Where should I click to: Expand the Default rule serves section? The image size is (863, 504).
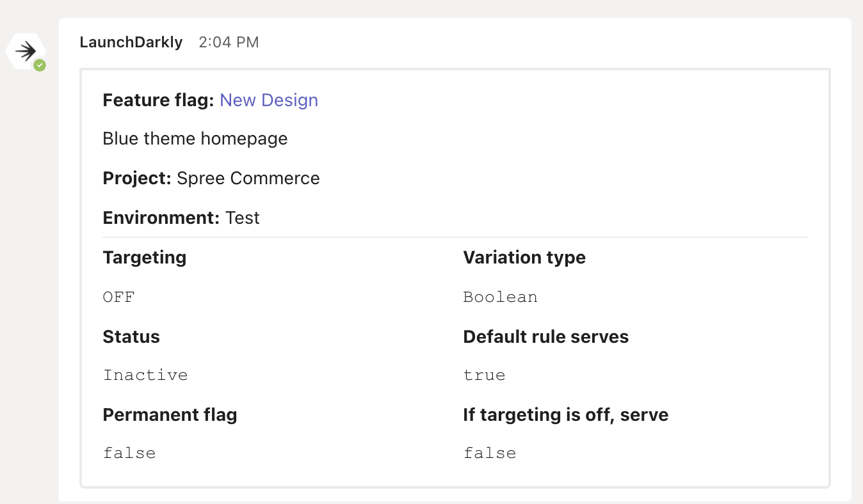[545, 336]
